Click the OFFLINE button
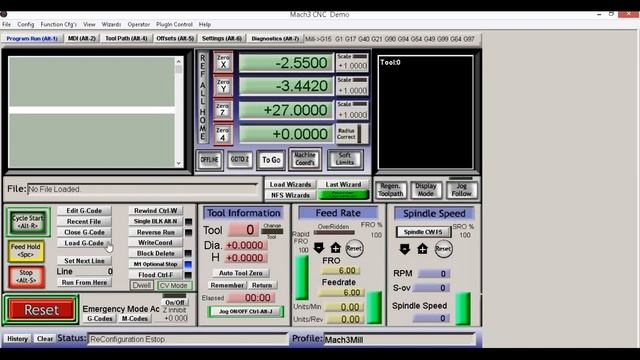 209,160
